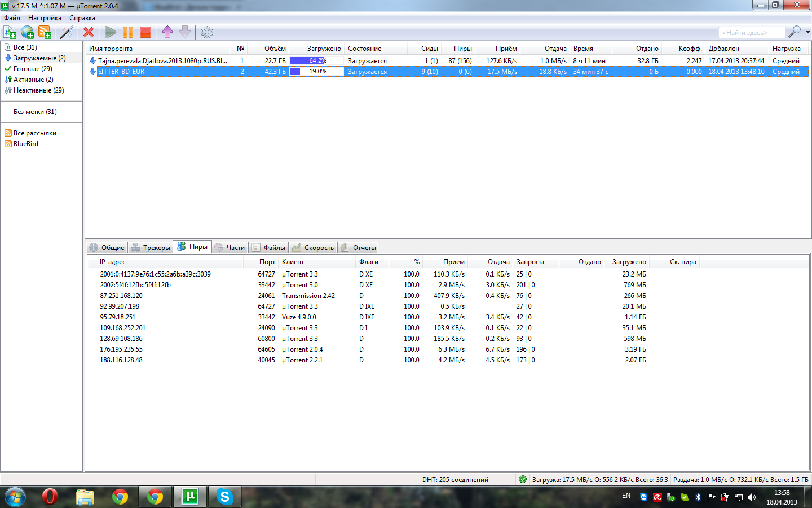The image size is (812, 508).
Task: Switch to the Трекеры tab
Action: (151, 248)
